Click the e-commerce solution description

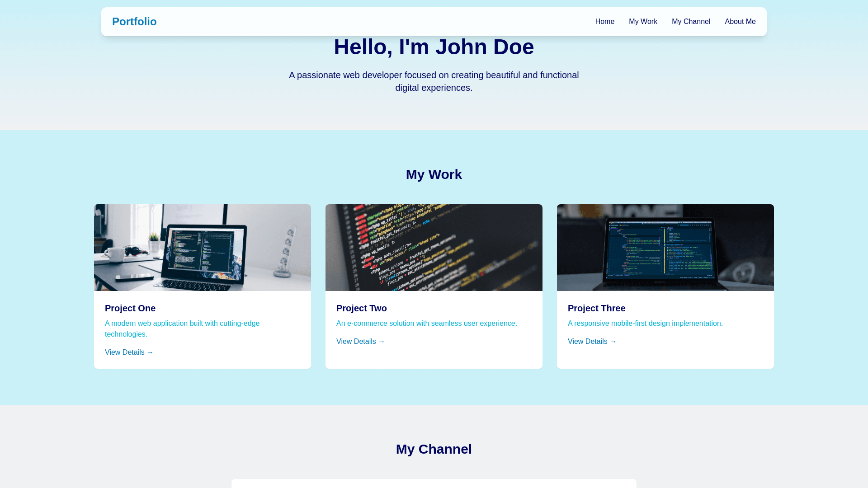426,324
